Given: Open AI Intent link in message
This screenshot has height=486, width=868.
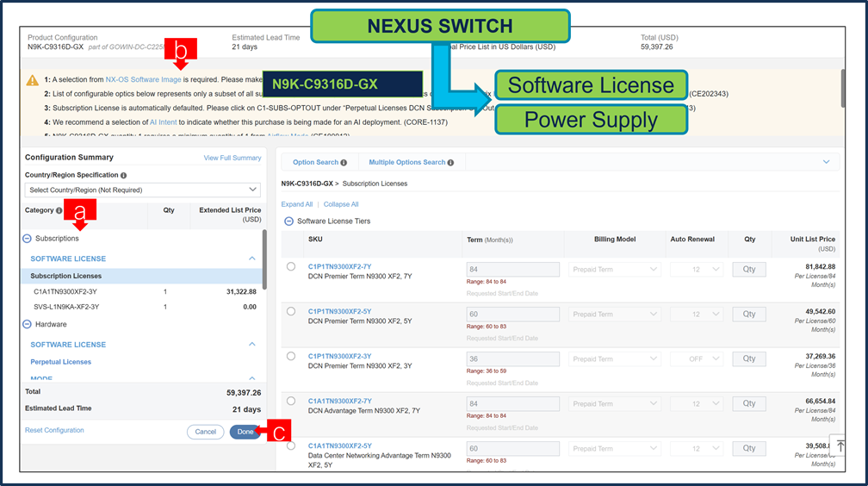Looking at the screenshot, I should pyautogui.click(x=164, y=122).
